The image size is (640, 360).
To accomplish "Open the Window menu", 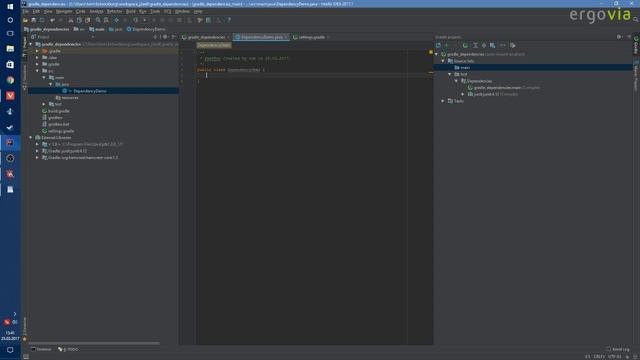I will click(182, 11).
